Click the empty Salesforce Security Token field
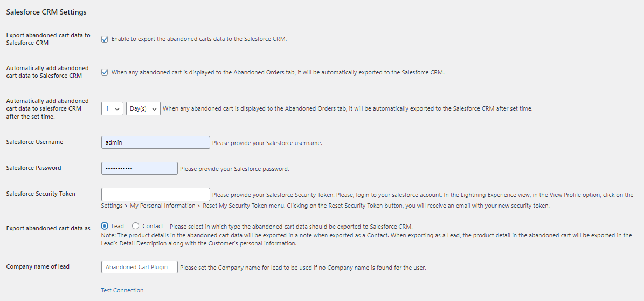Image resolution: width=644 pixels, height=301 pixels. pyautogui.click(x=155, y=194)
